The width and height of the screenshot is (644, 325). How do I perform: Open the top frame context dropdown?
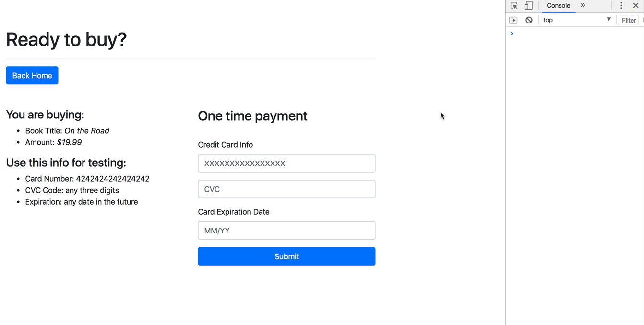pyautogui.click(x=576, y=20)
